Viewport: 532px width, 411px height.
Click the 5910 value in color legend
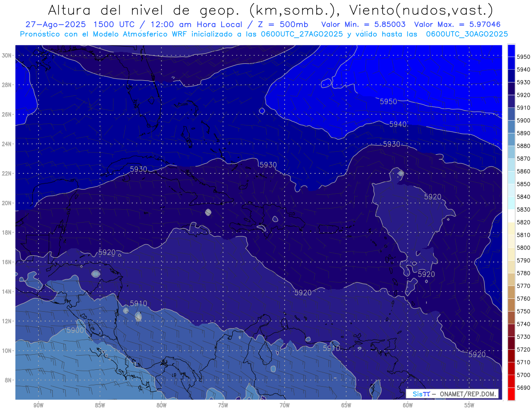(x=524, y=108)
